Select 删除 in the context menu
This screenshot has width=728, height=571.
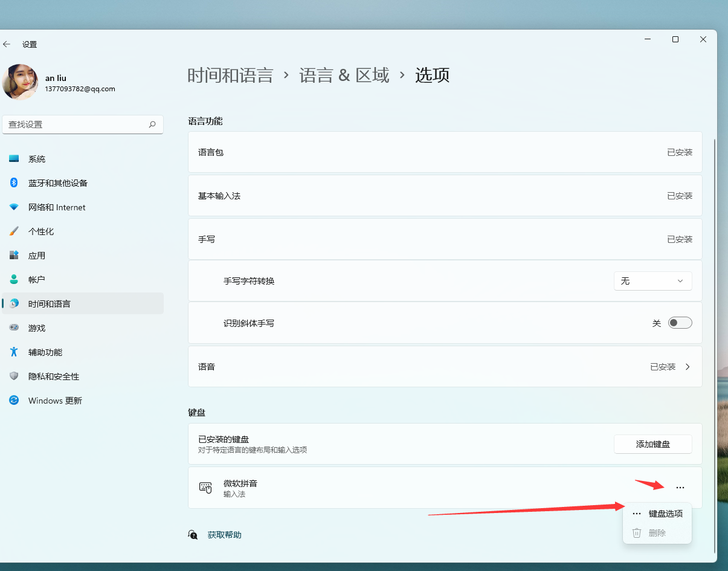[658, 532]
